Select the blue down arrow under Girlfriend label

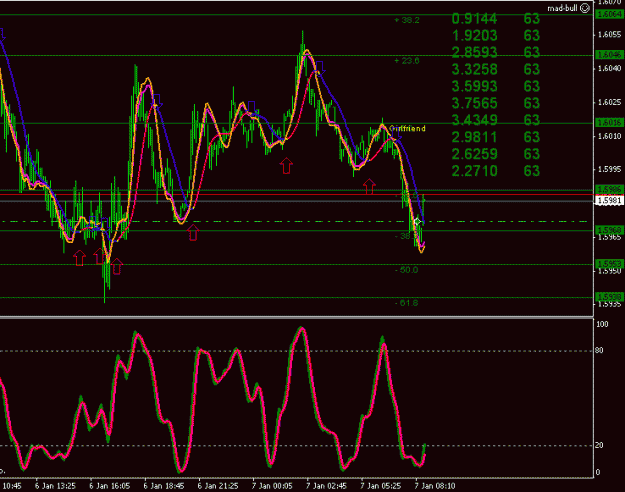tap(398, 134)
